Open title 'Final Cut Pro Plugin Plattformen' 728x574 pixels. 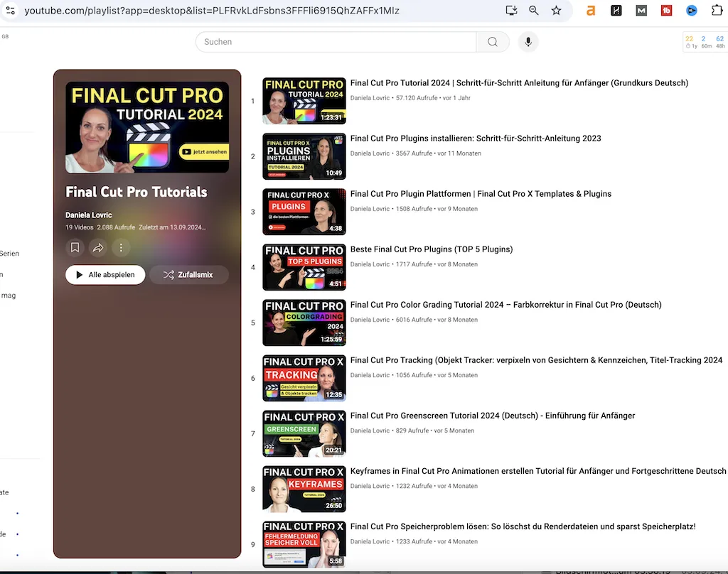click(x=481, y=194)
